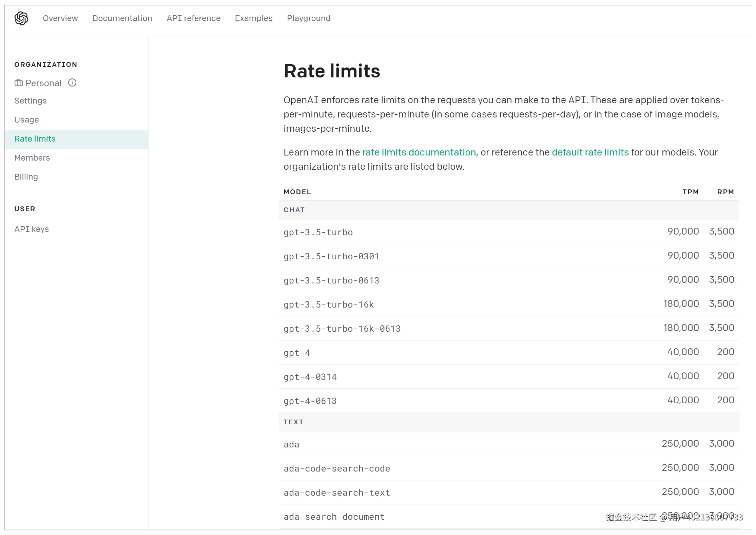Follow the rate limits documentation link
Viewport: 756px width, 535px height.
pyautogui.click(x=419, y=152)
